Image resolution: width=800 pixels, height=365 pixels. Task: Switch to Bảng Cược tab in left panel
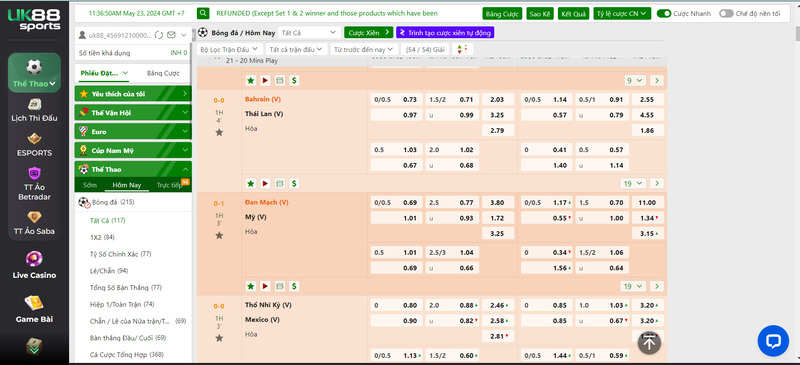tap(163, 74)
